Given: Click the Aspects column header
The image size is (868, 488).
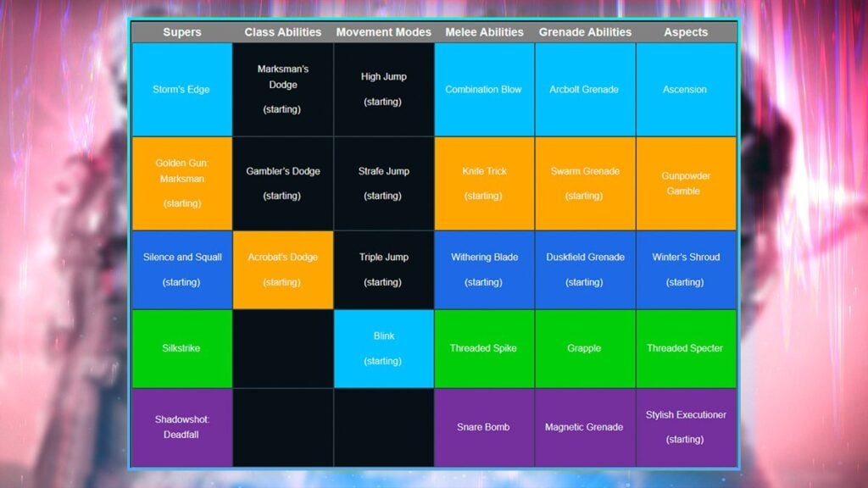Looking at the screenshot, I should (x=686, y=32).
